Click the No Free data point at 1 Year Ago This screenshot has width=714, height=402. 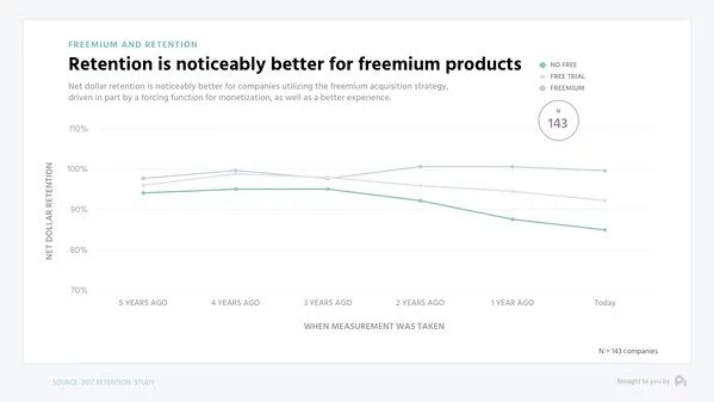[512, 219]
